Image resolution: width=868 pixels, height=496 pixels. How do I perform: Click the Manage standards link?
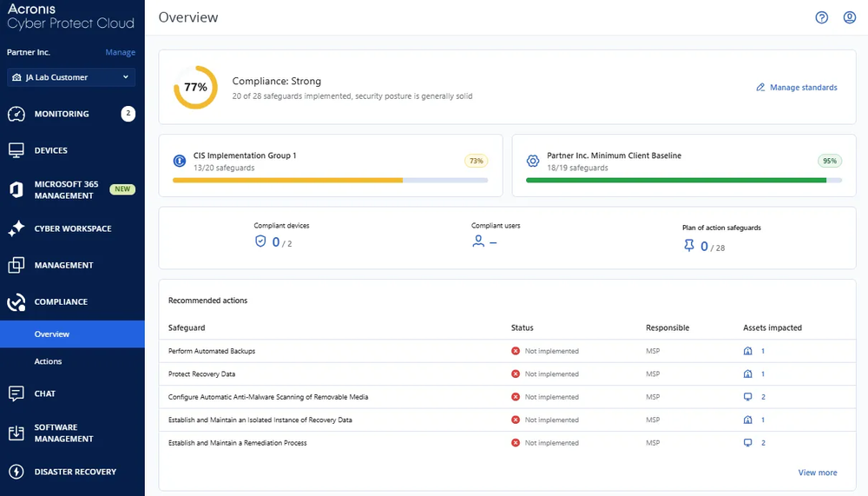(803, 87)
